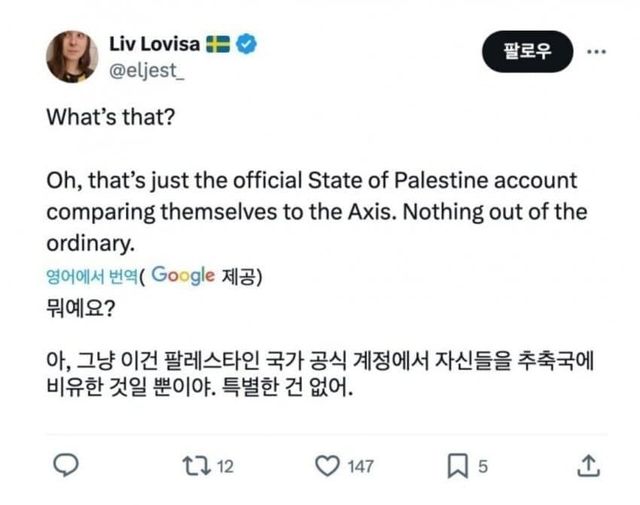
Task: Click the bookmark count of 5
Action: pos(482,466)
